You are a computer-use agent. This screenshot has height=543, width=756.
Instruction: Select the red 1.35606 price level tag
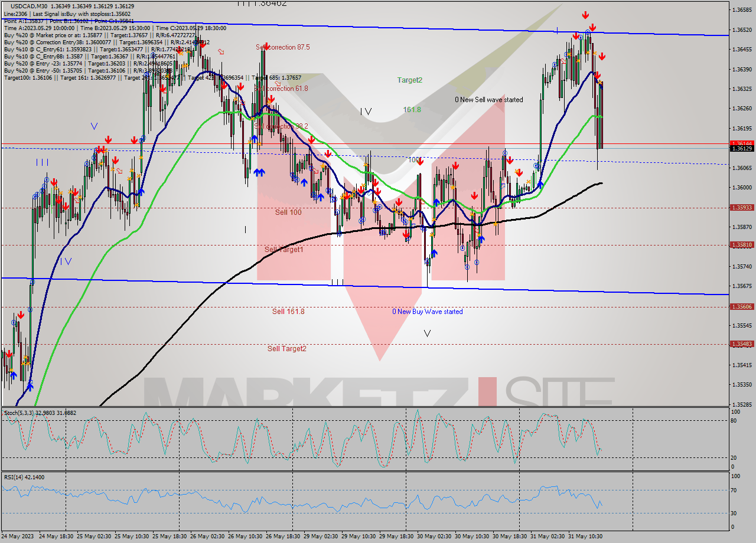point(741,307)
